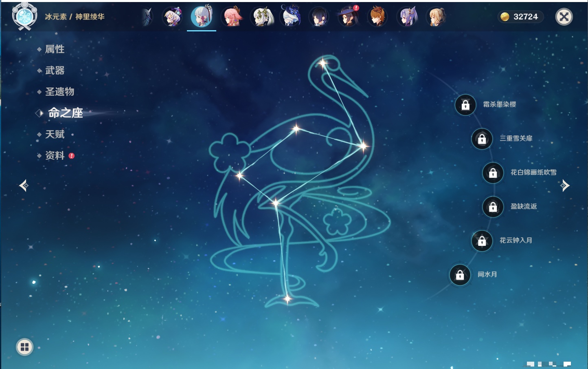Viewport: 588px width, 369px height.
Task: View locked constellation 盈缺流返
Action: point(493,207)
